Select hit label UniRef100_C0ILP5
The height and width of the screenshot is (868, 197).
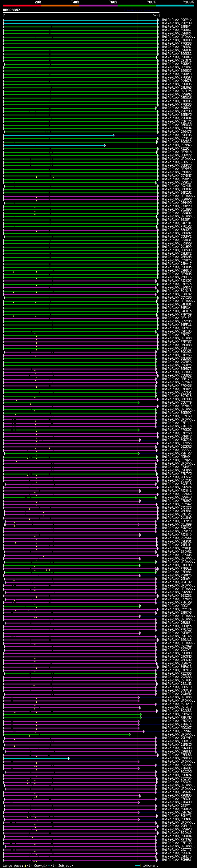point(176,91)
